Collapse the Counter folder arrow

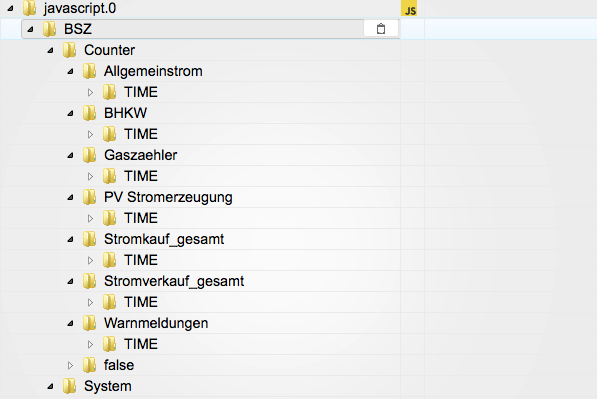pyautogui.click(x=50, y=50)
